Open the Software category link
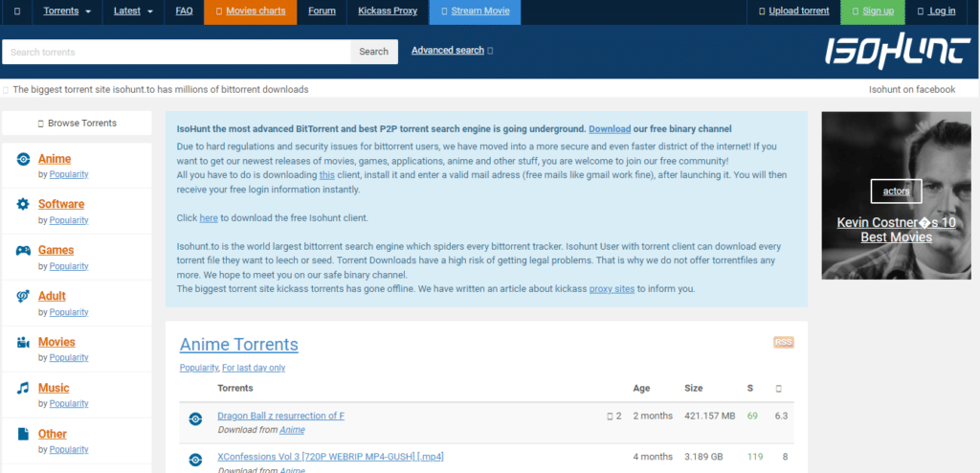Screen dimensions: 980x473 [61, 204]
